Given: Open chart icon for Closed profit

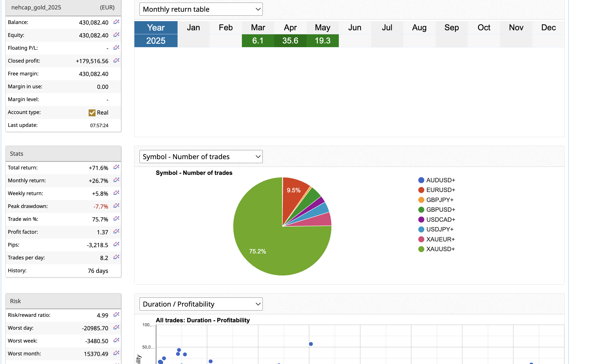Looking at the screenshot, I should [116, 61].
